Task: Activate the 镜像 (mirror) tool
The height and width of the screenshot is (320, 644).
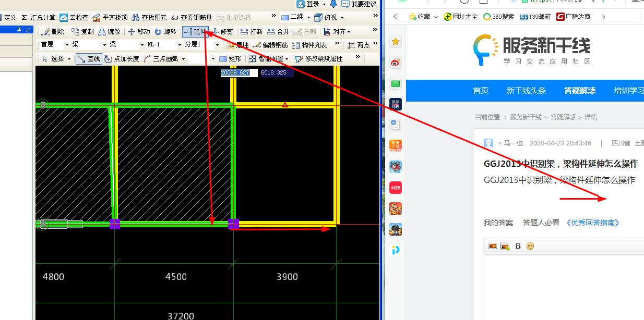Action: point(109,32)
